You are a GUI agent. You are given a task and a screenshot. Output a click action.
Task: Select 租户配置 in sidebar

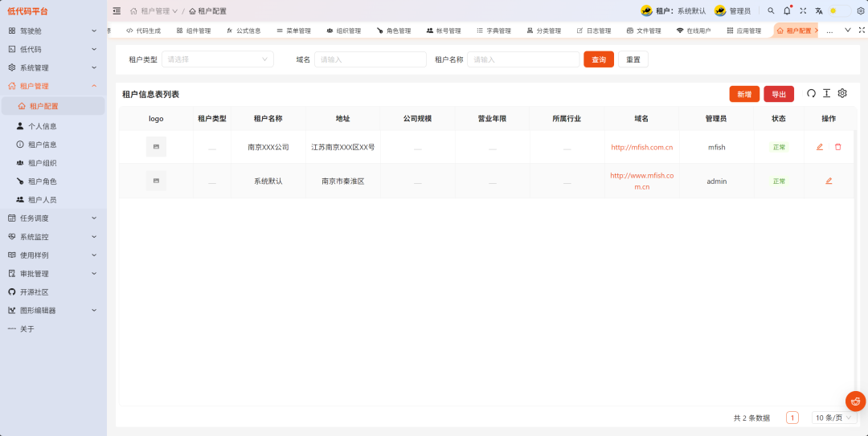point(53,106)
